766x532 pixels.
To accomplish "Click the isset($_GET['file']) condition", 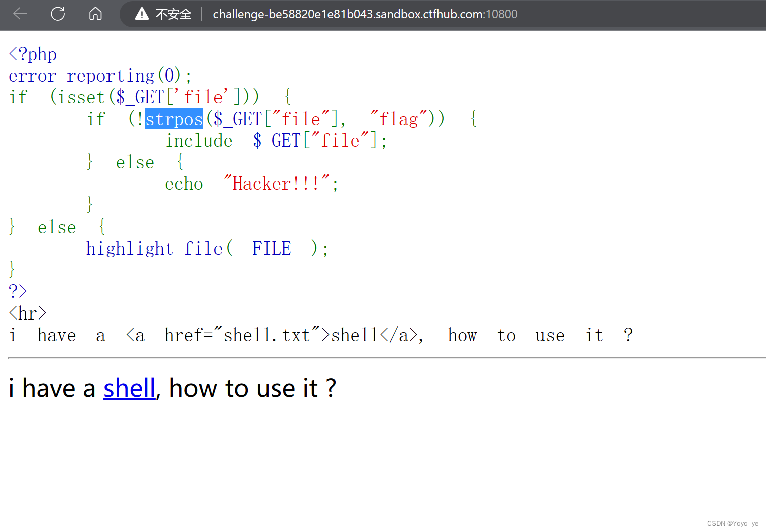I will point(155,97).
